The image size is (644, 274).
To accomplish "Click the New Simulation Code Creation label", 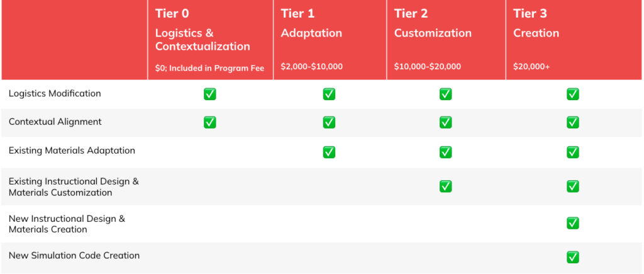I will tap(74, 256).
